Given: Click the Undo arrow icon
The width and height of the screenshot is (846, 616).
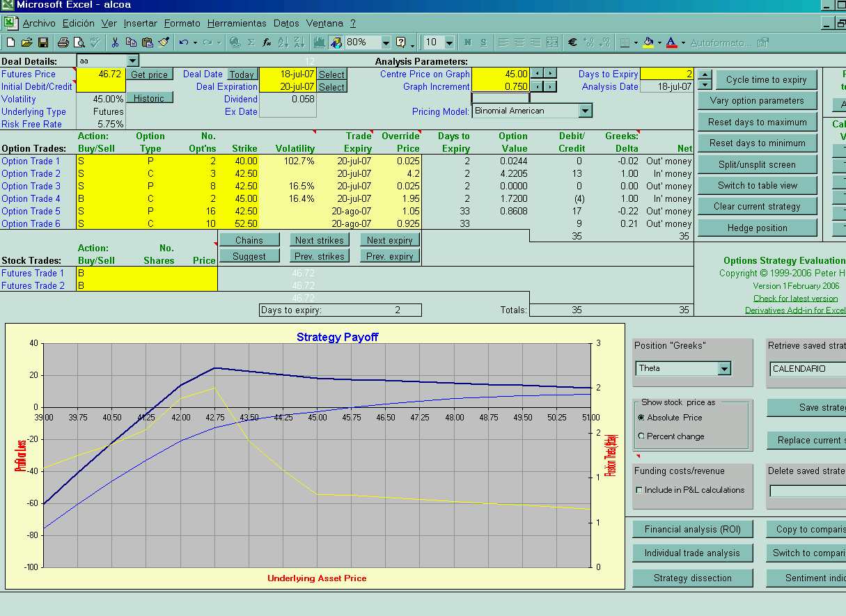Looking at the screenshot, I should pos(183,42).
